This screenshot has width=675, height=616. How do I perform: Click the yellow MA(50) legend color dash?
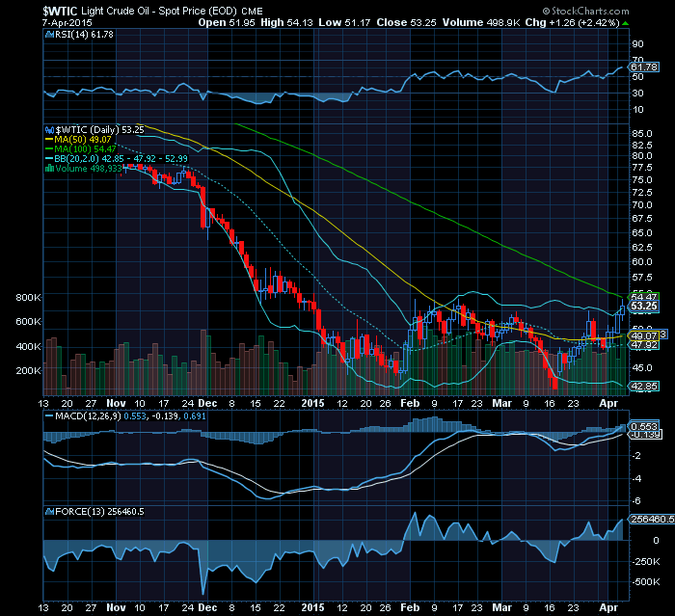[x=49, y=140]
